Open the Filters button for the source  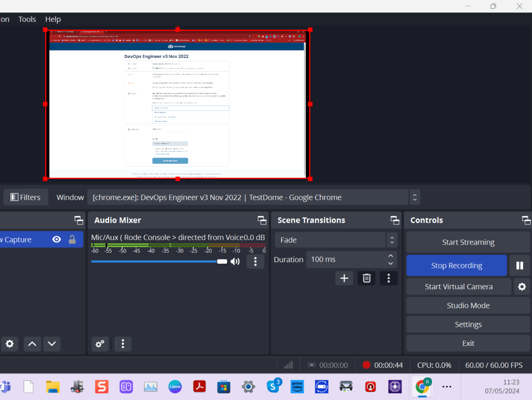pyautogui.click(x=25, y=197)
